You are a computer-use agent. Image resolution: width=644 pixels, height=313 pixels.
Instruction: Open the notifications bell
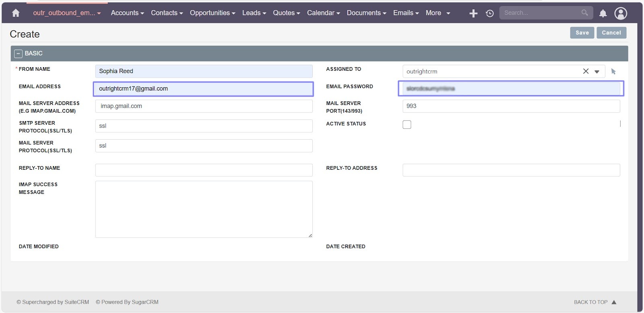pyautogui.click(x=603, y=13)
